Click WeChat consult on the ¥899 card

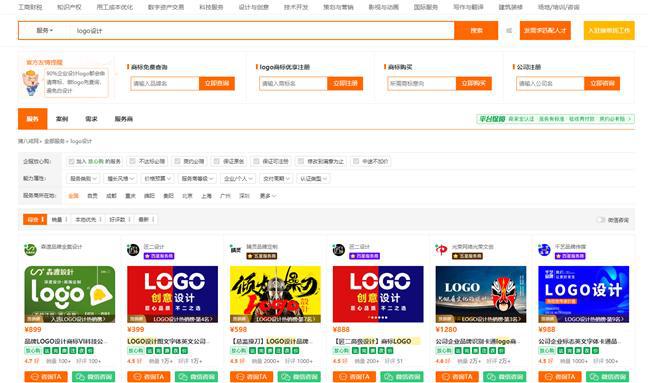click(94, 377)
